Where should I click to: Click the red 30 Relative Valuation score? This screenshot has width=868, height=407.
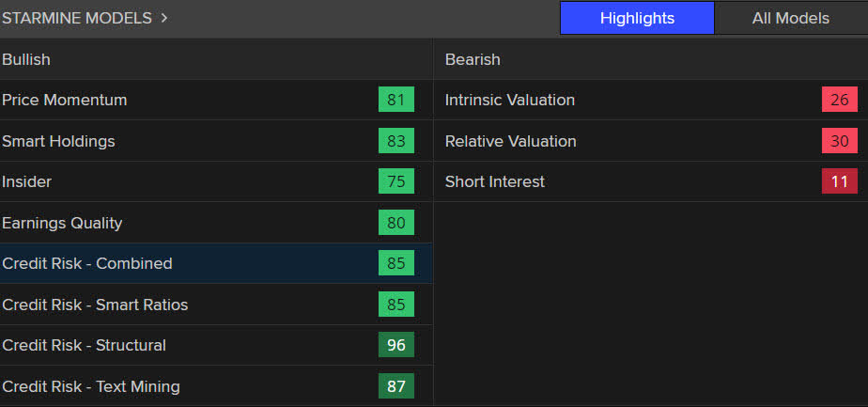pyautogui.click(x=840, y=141)
